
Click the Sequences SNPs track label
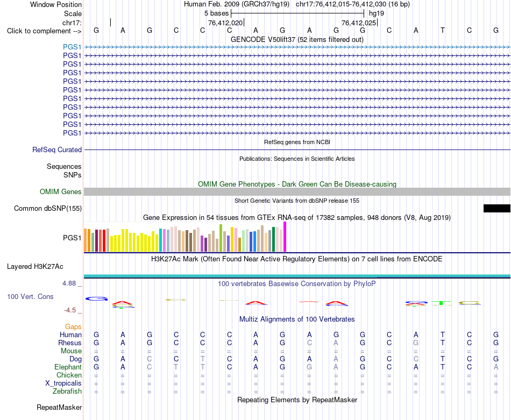click(x=64, y=170)
